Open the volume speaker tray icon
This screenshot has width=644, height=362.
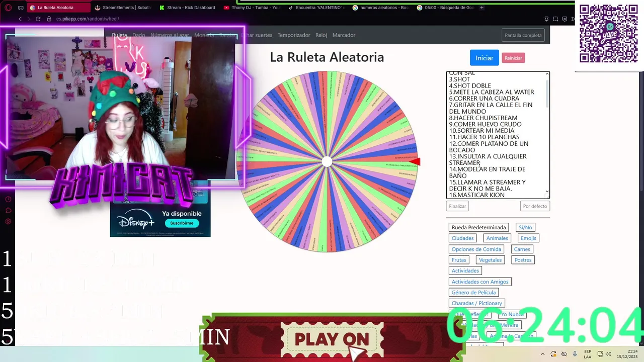tap(608, 354)
